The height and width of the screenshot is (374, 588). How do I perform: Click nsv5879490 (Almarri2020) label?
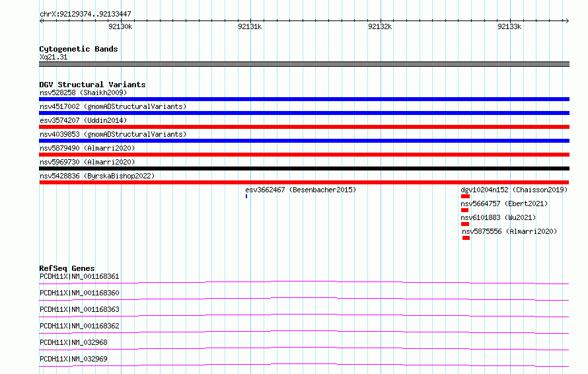[87, 148]
